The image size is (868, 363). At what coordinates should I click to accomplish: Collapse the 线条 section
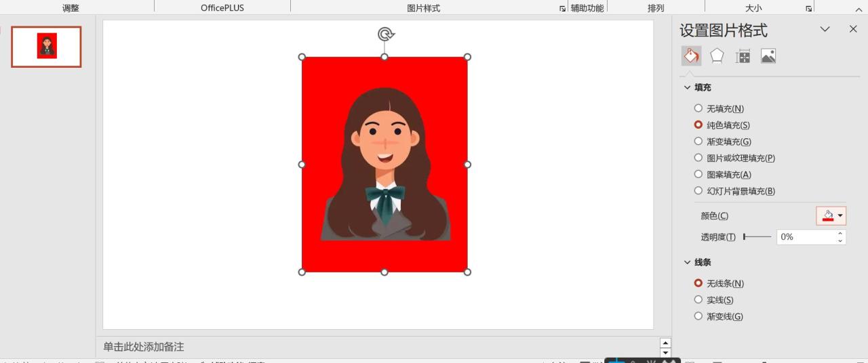[687, 262]
